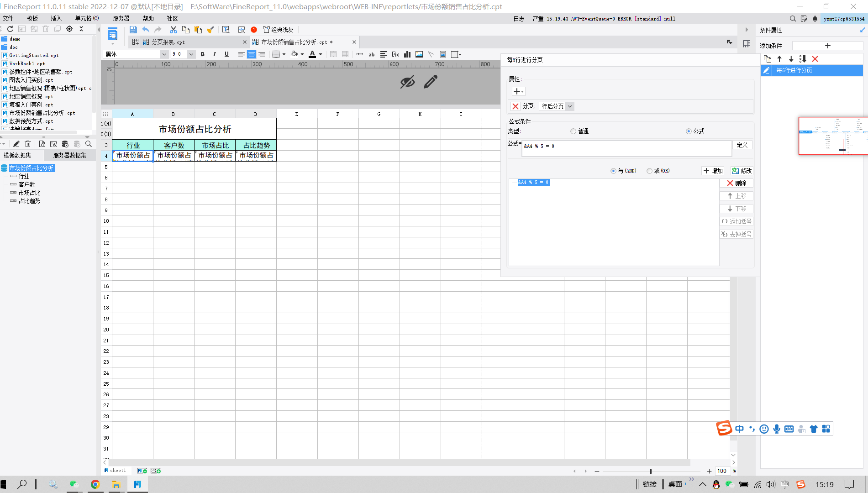Viewport: 868px width, 493px height.
Task: Select the 普通 condition type radio
Action: click(573, 131)
